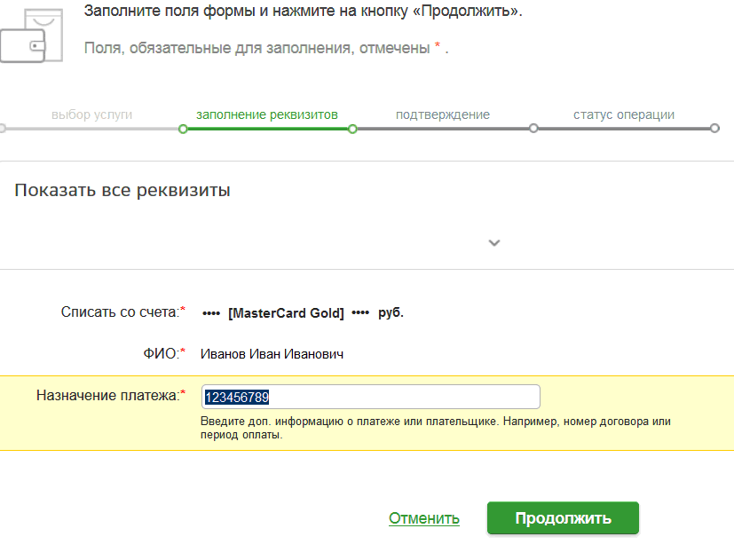734x560 pixels.
Task: Click the «Списать со счета» label
Action: (123, 312)
